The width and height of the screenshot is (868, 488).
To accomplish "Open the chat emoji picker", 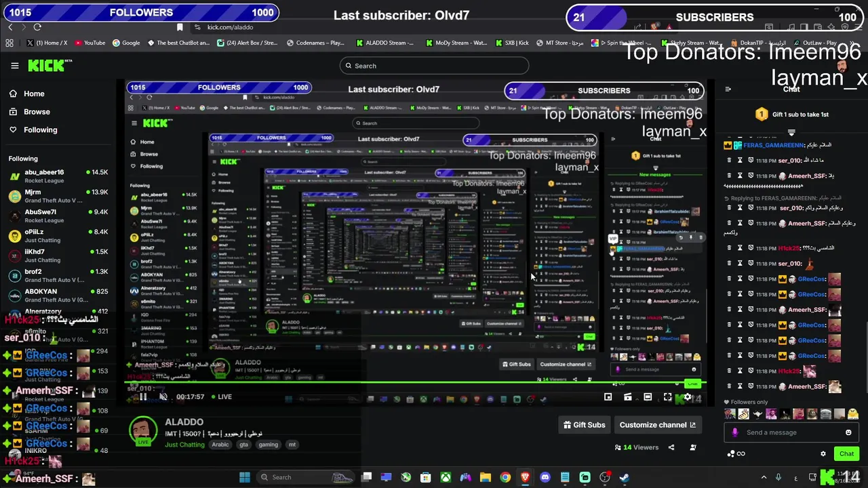I will (848, 432).
